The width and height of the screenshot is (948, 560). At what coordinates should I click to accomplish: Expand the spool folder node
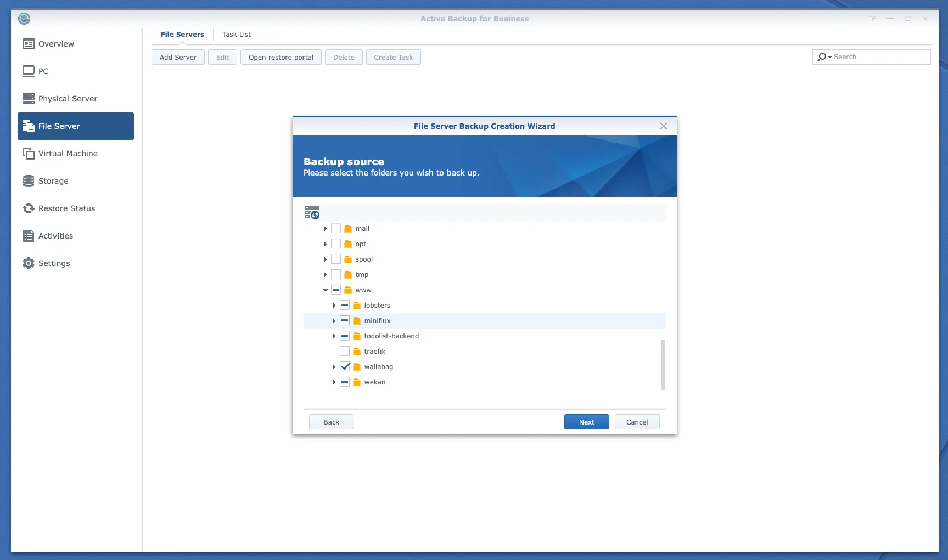tap(326, 259)
